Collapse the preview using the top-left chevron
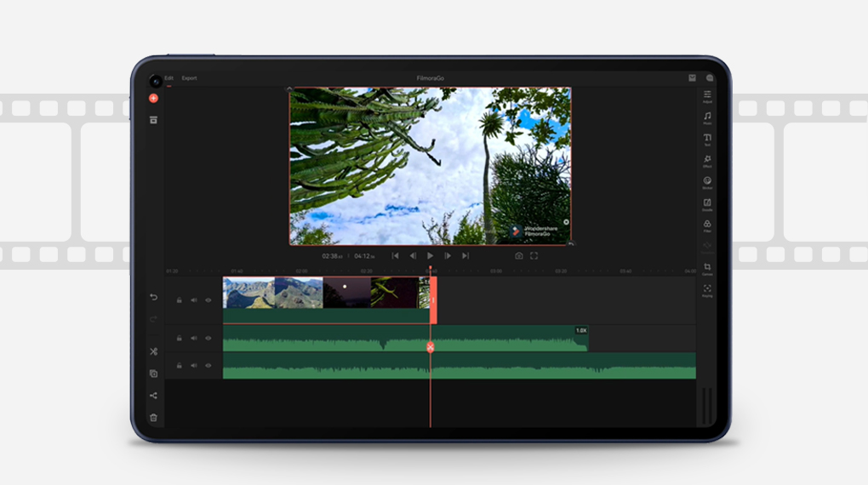The width and height of the screenshot is (868, 485). click(x=289, y=88)
